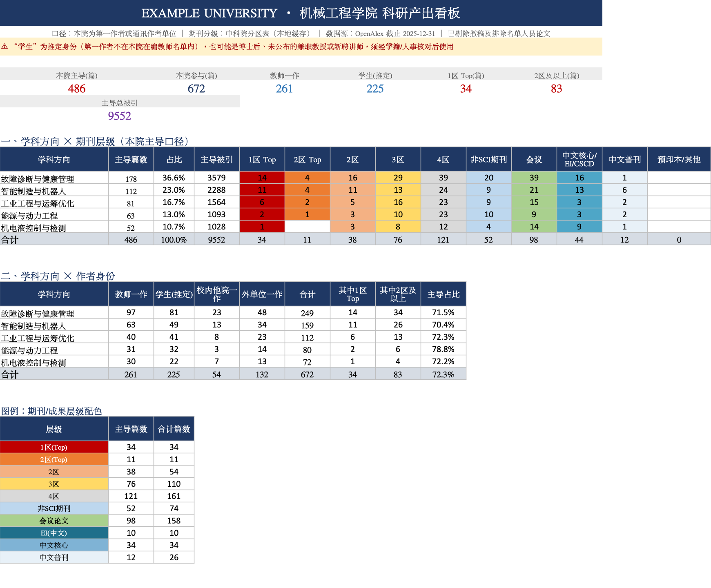Click the 非SCI期刊 column header in the journal-tier table
The width and height of the screenshot is (711, 588).
(489, 159)
